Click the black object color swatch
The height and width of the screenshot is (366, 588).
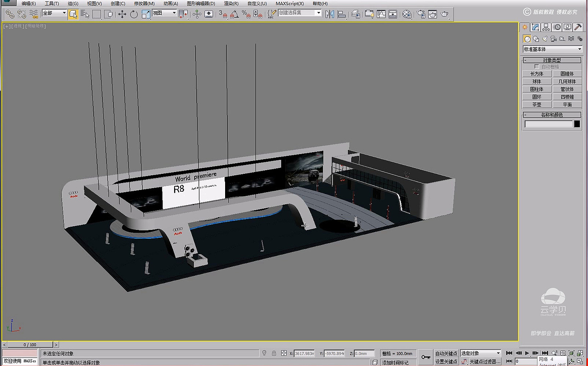click(x=577, y=124)
